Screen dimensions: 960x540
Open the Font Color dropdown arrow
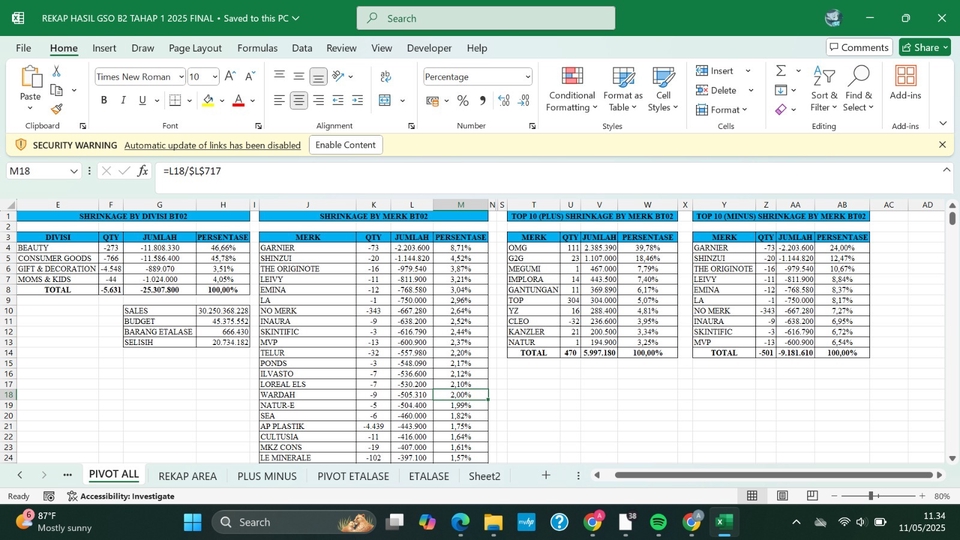pyautogui.click(x=252, y=100)
